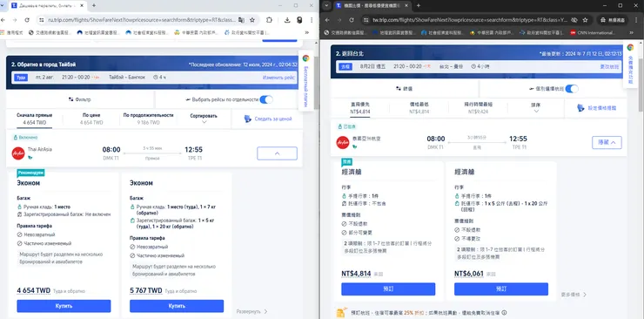Viewport: 644px width, 319px height.
Task: Select 'По цене' sort tab
Action: point(91,119)
